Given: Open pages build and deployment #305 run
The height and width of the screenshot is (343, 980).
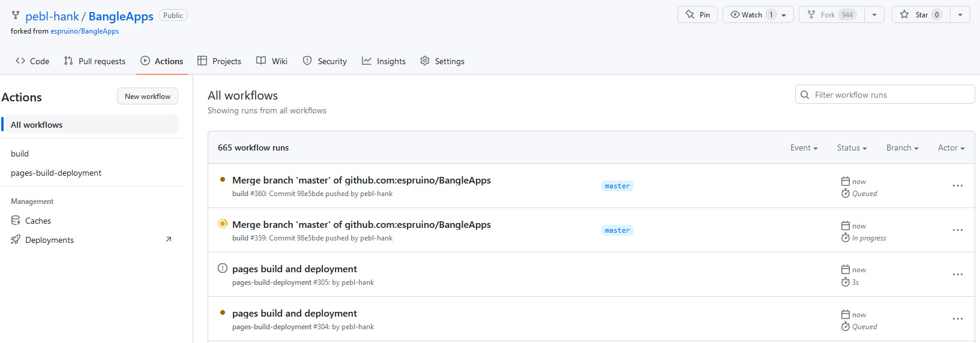Looking at the screenshot, I should point(294,269).
